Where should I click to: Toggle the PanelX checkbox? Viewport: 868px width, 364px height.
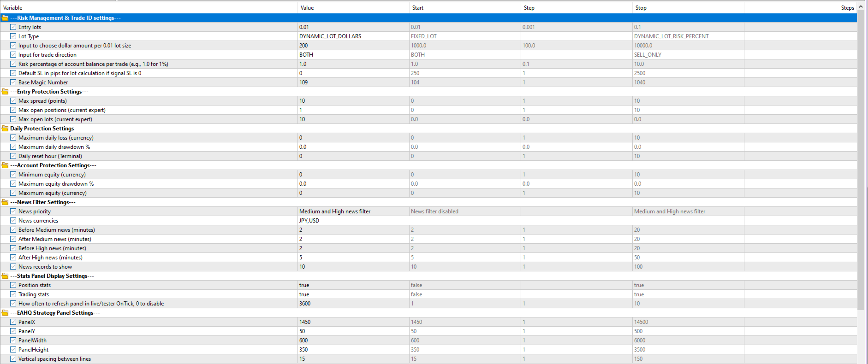(x=13, y=322)
